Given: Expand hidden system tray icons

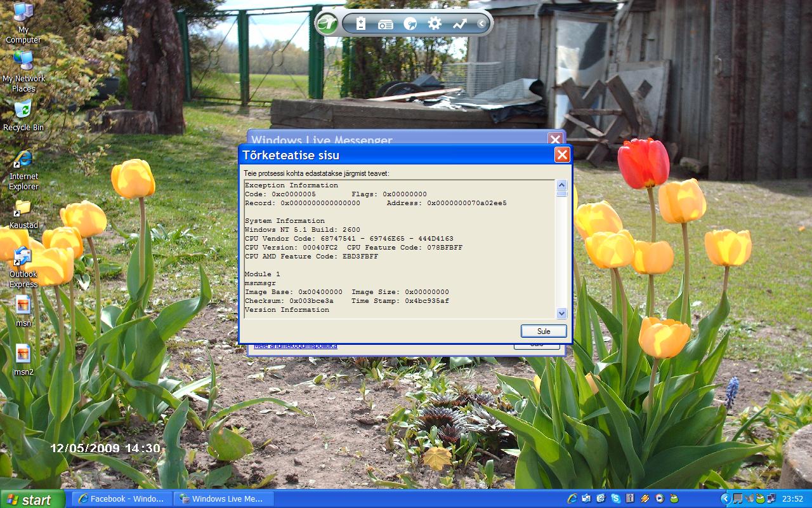Looking at the screenshot, I should 726,498.
